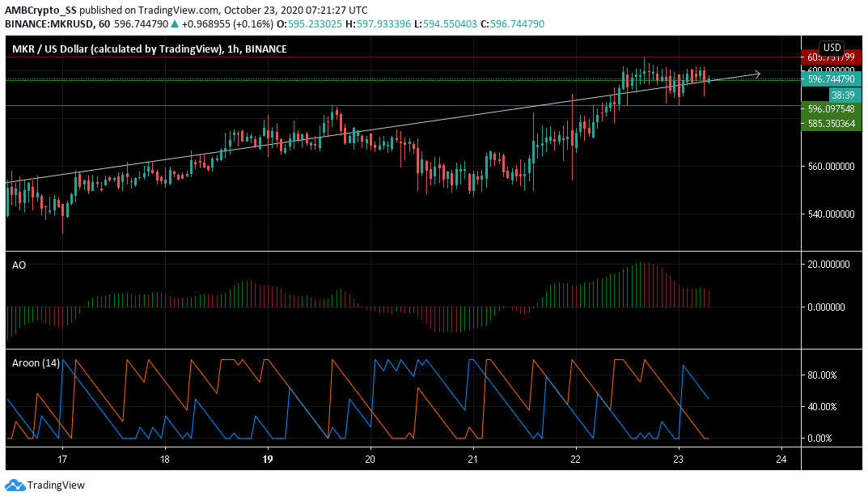Click the TradingView text link
Screen dimensions: 868x500
[56, 485]
